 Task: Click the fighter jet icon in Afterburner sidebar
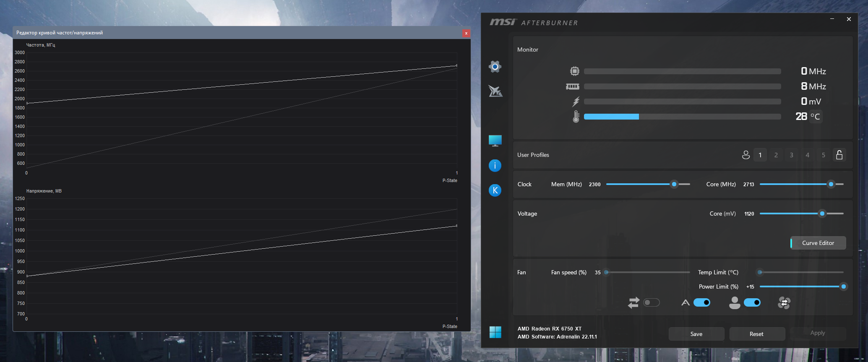495,91
